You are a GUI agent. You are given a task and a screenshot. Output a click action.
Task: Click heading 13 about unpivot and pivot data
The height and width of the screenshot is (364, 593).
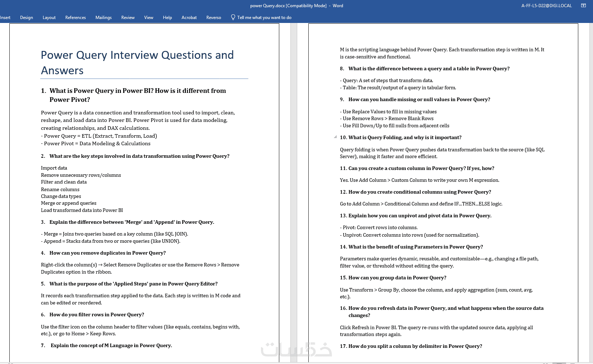(416, 216)
